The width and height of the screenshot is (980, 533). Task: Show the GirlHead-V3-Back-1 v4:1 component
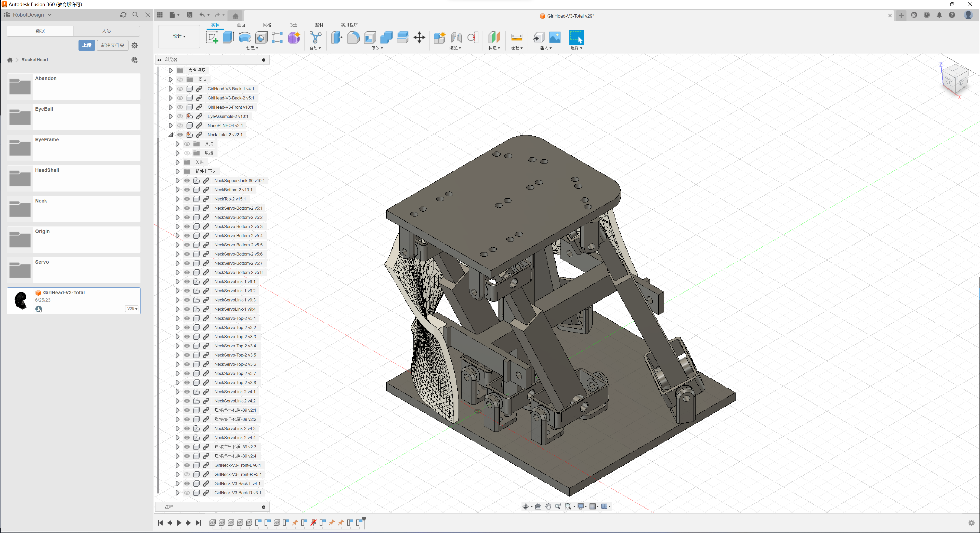(x=180, y=89)
